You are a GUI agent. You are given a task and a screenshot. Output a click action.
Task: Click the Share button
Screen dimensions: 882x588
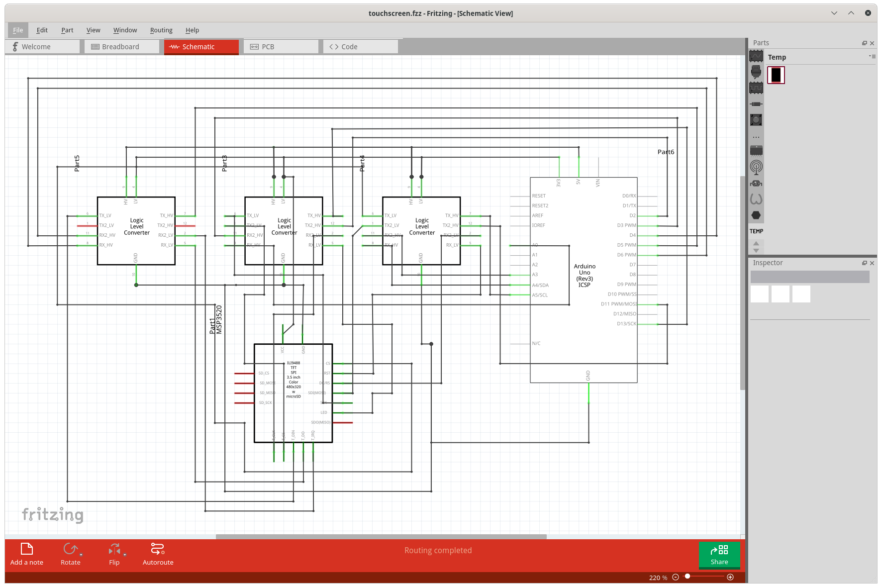[x=719, y=555]
